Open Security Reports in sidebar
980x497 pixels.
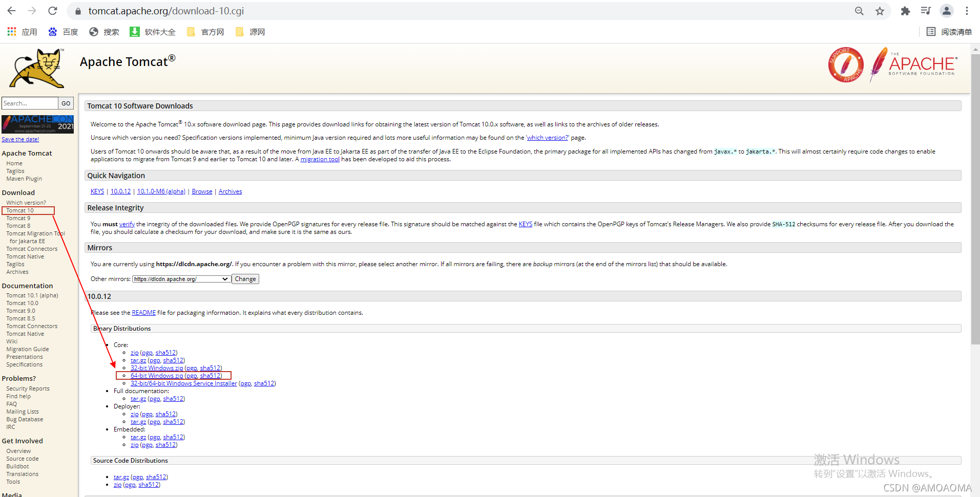coord(28,388)
